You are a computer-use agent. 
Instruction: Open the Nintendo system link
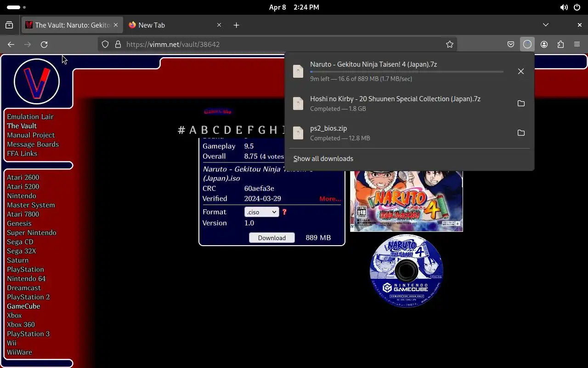pos(22,196)
